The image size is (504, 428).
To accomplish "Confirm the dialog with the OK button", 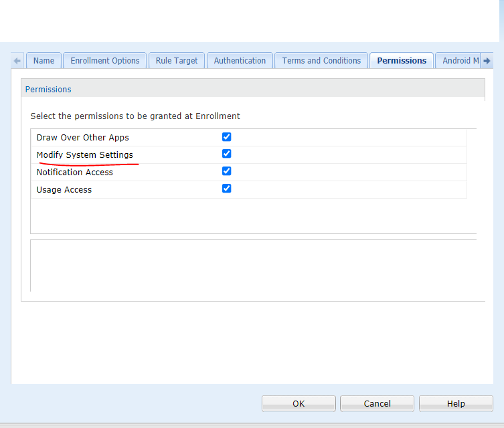I will pyautogui.click(x=299, y=403).
